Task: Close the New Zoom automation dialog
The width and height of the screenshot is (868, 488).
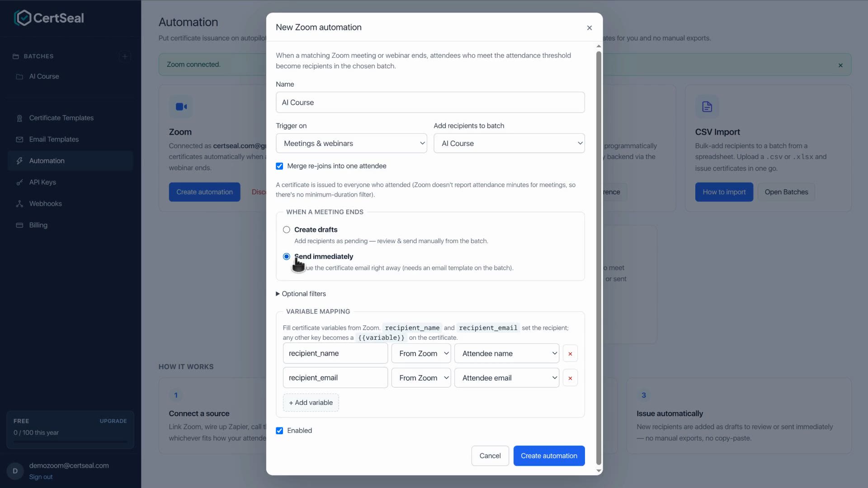Action: click(x=590, y=28)
